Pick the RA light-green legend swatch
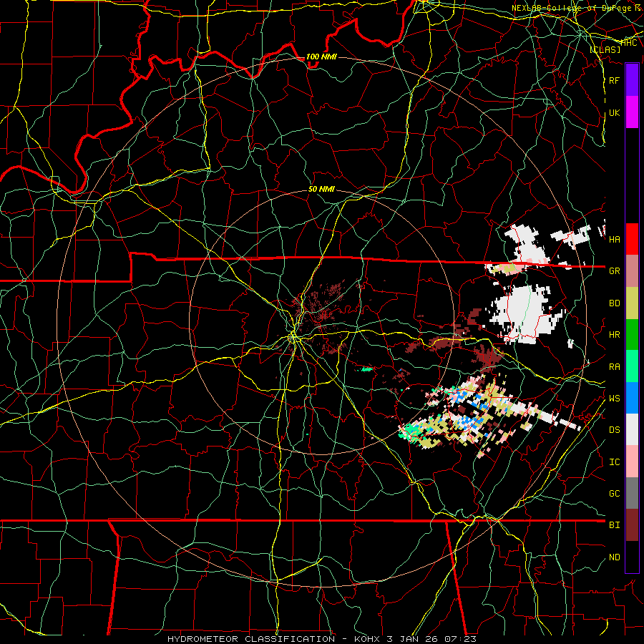The width and height of the screenshot is (644, 644). (x=632, y=366)
